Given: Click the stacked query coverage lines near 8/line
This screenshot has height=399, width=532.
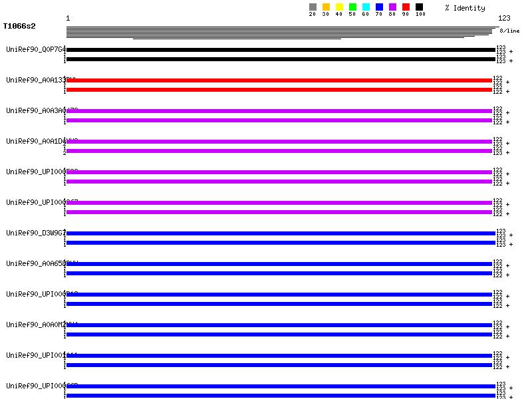Looking at the screenshot, I should point(281,33).
